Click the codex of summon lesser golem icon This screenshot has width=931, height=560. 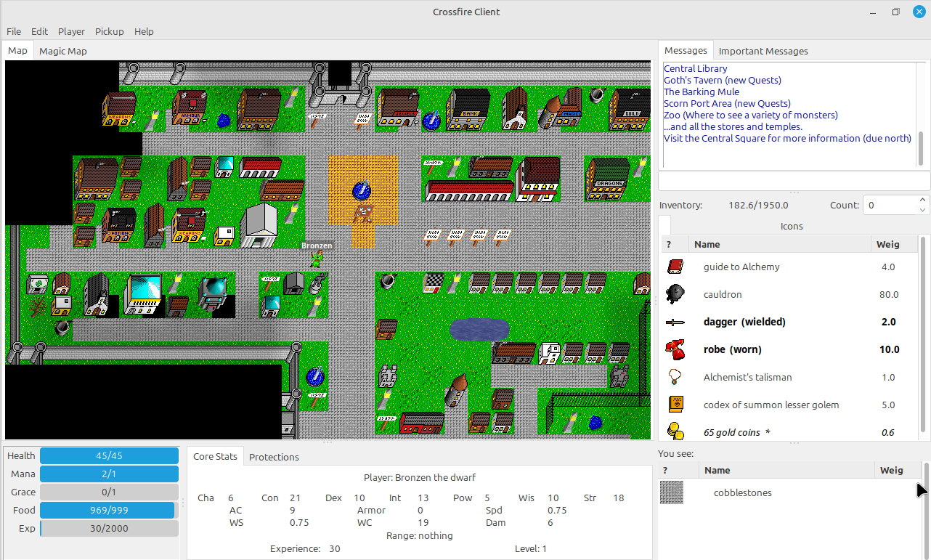tap(675, 405)
